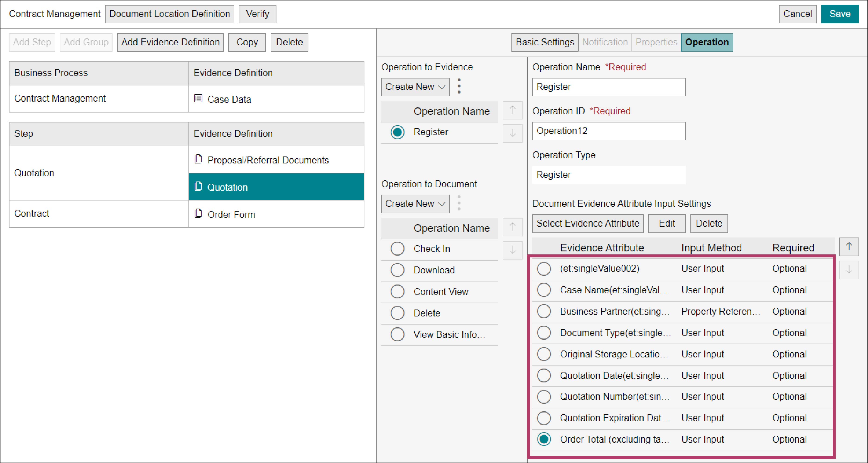The image size is (868, 463).
Task: Click the document icon in the highlighted Quotation row
Action: pyautogui.click(x=198, y=186)
